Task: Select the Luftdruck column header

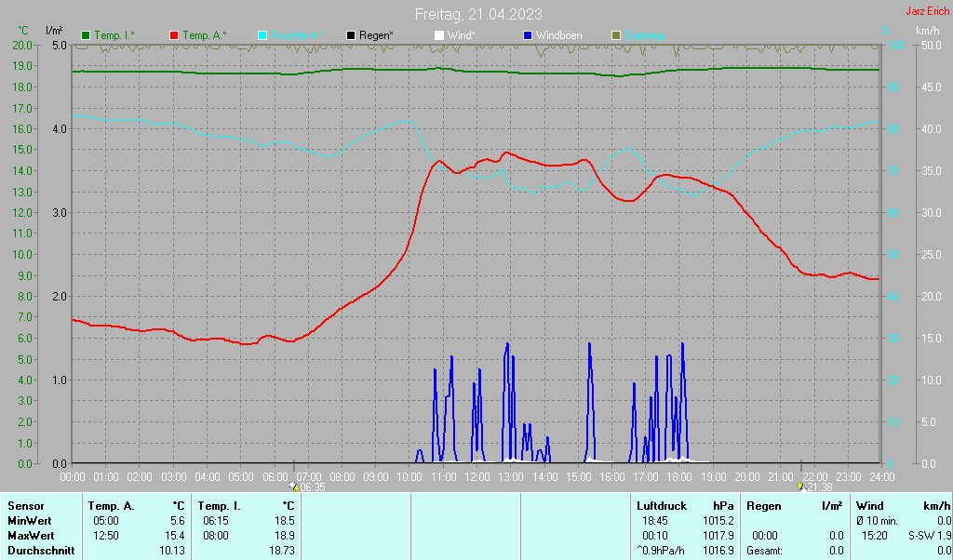Action: click(x=663, y=505)
